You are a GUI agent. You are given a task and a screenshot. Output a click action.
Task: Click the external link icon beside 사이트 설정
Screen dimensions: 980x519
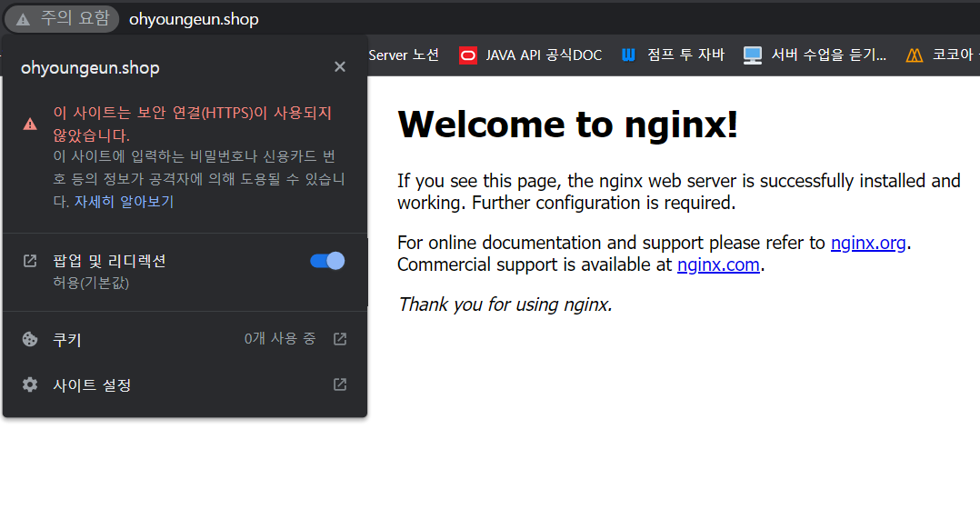tap(340, 384)
